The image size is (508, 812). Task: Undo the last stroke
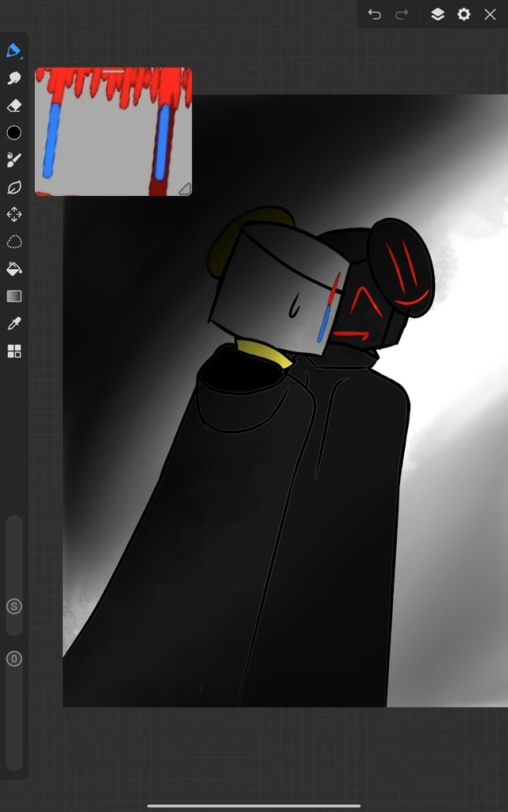pyautogui.click(x=375, y=14)
